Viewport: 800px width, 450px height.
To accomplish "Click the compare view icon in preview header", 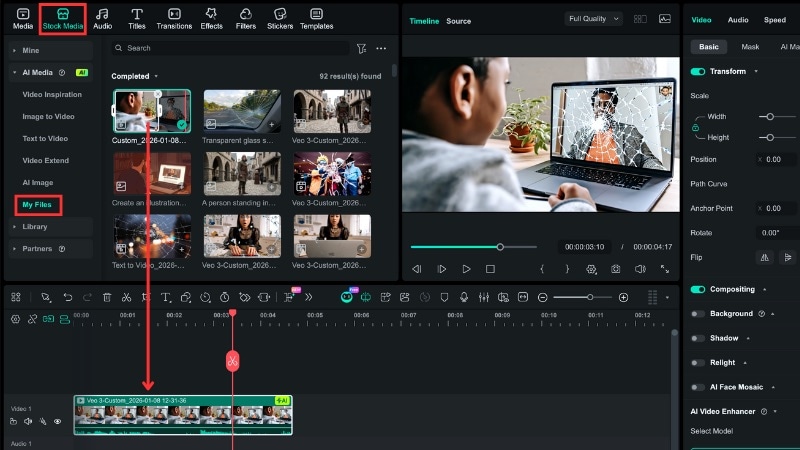I will click(x=640, y=19).
